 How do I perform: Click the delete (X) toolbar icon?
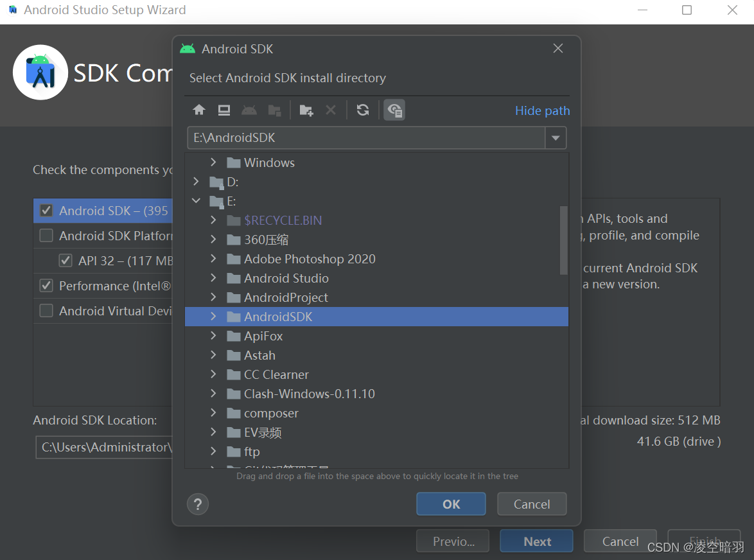[x=331, y=110]
